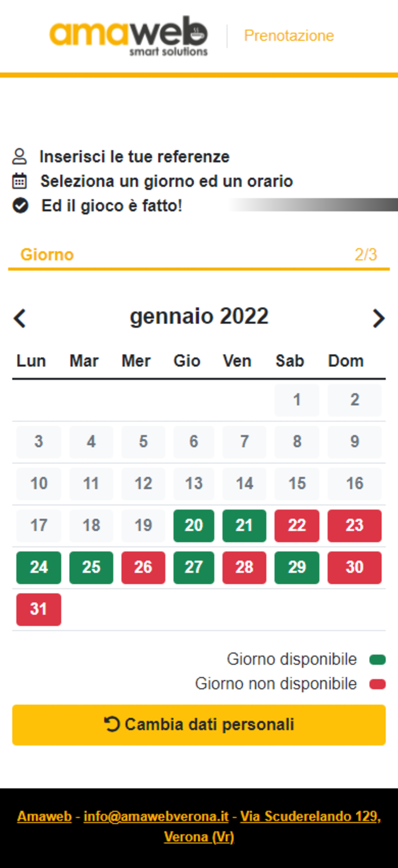398x868 pixels.
Task: Advance to next month with right chevron
Action: (x=379, y=318)
